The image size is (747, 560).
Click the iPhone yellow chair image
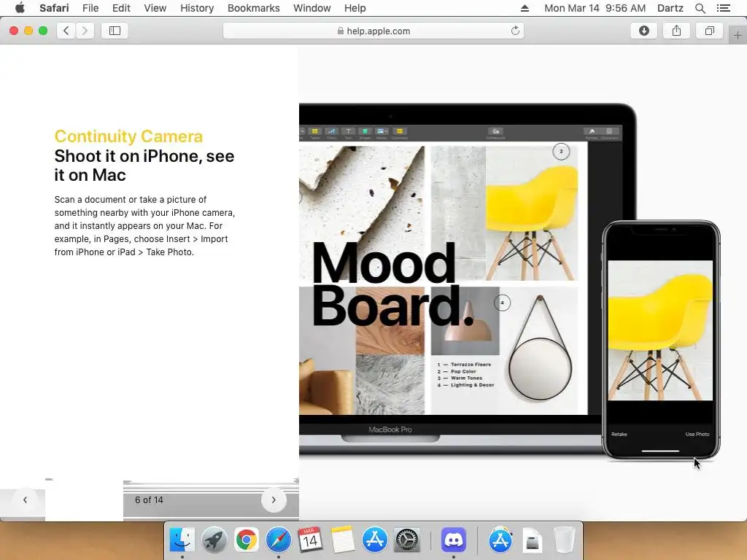(660, 330)
